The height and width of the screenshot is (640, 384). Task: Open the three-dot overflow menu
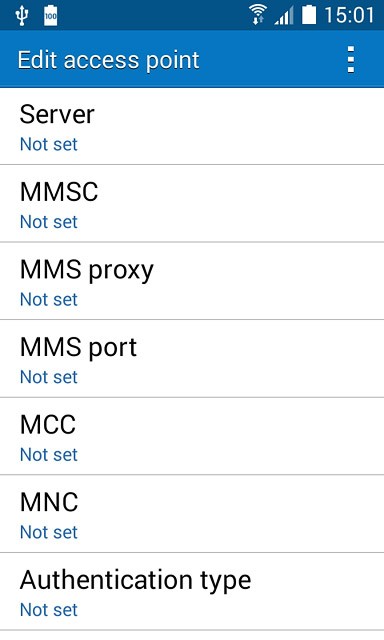(351, 60)
